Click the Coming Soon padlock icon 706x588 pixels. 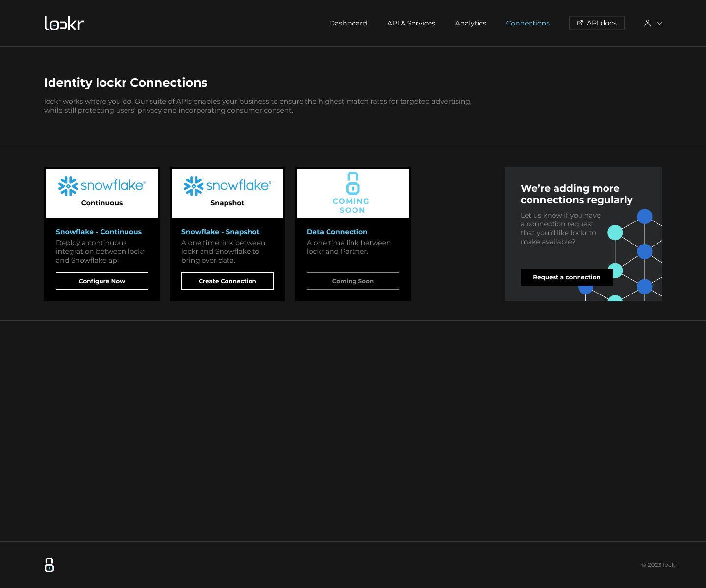353,183
